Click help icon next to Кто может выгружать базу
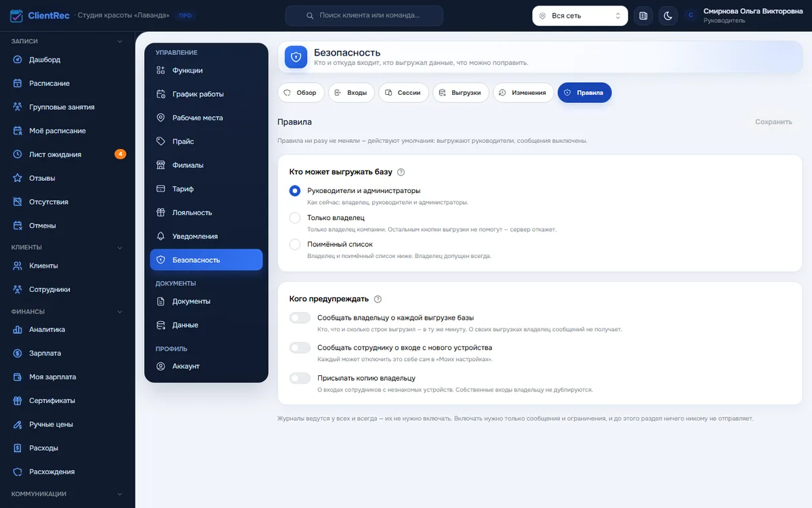812x508 pixels. pos(401,172)
